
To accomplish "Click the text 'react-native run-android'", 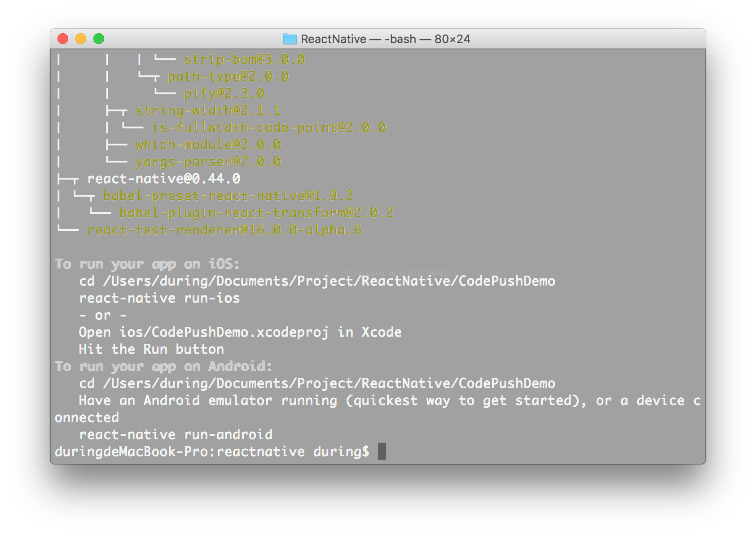I will pyautogui.click(x=176, y=435).
